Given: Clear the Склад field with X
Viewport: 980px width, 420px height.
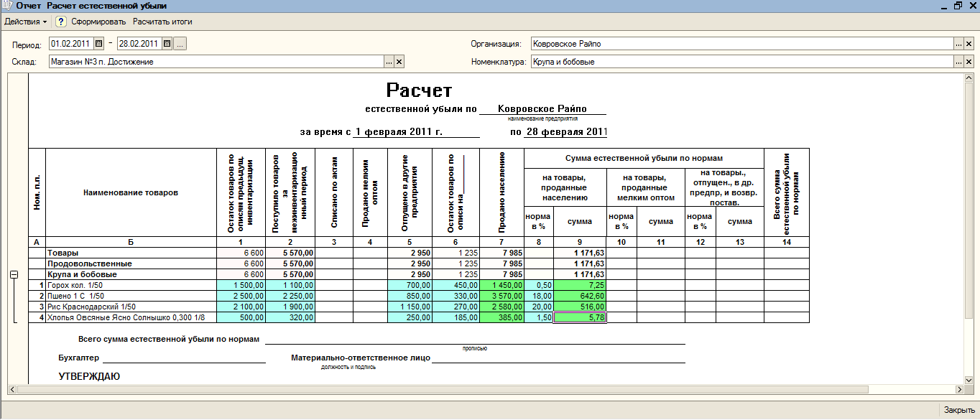Looking at the screenshot, I should pos(399,62).
